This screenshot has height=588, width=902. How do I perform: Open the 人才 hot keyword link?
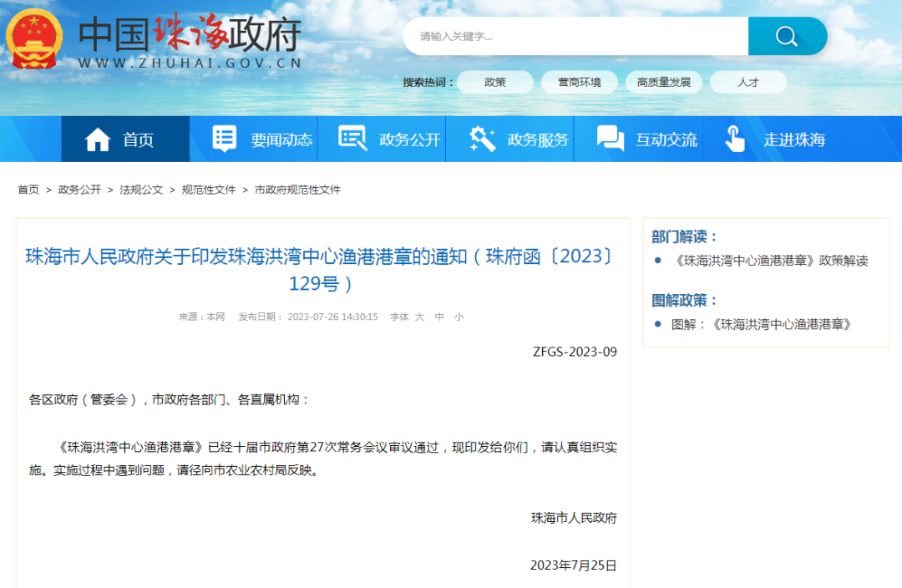click(x=747, y=82)
